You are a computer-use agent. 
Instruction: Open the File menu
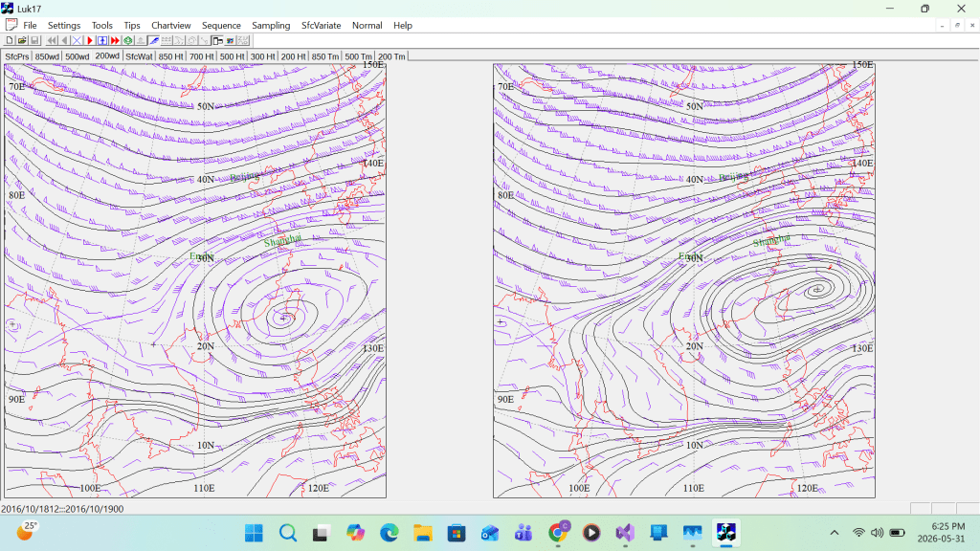(x=30, y=26)
